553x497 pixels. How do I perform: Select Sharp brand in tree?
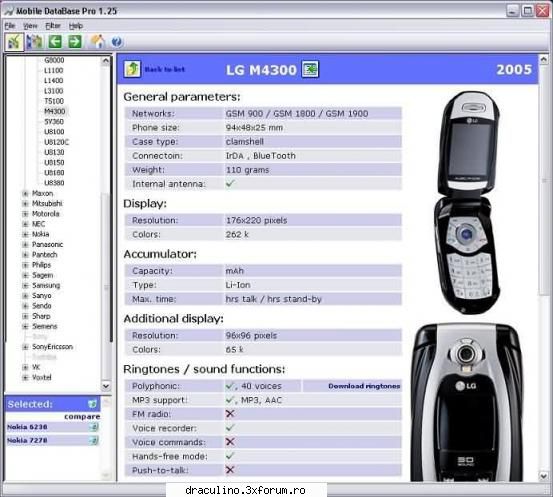point(41,316)
